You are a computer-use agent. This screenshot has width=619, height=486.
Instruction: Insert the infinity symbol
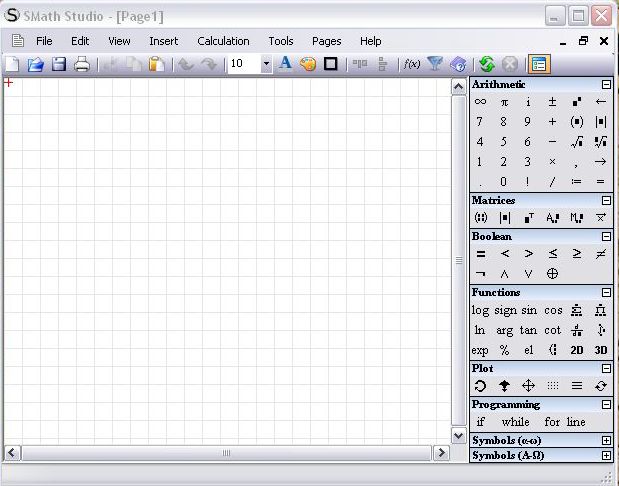(x=480, y=102)
